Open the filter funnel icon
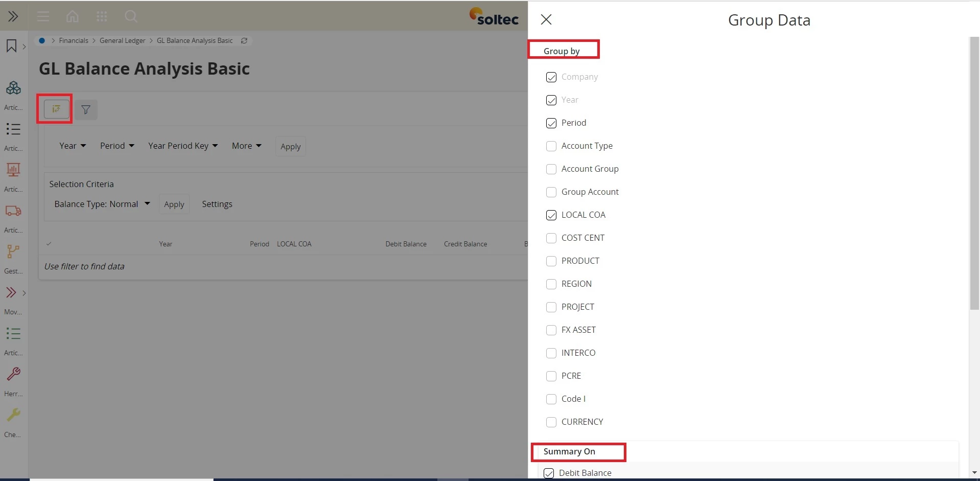 86,109
